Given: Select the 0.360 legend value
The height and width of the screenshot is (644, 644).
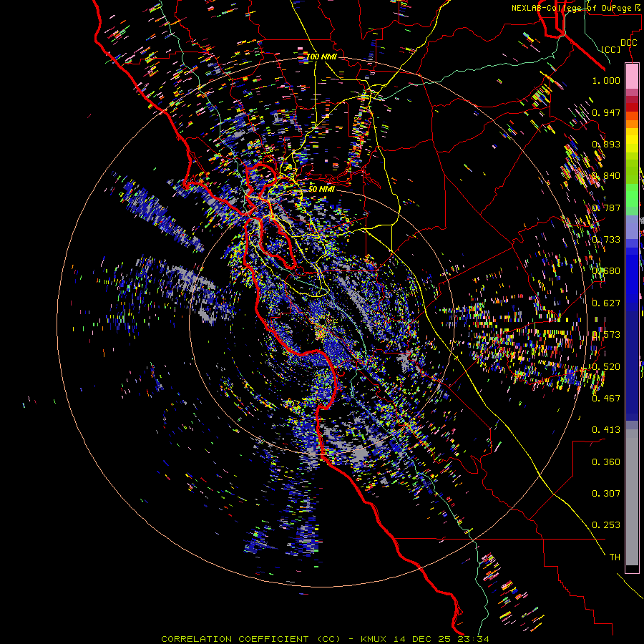Looking at the screenshot, I should 606,462.
